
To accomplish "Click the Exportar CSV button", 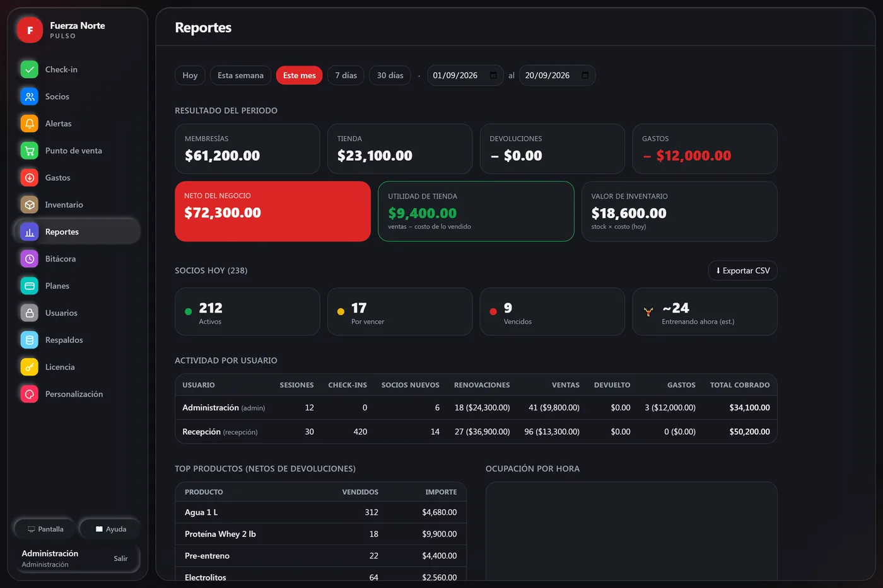I will (743, 270).
